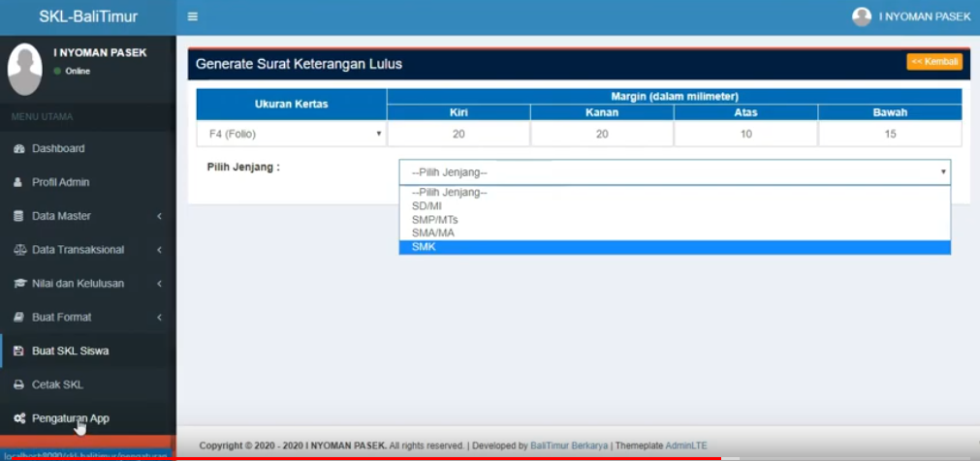Open the Dashboard menu item
980x461 pixels.
[x=88, y=149]
